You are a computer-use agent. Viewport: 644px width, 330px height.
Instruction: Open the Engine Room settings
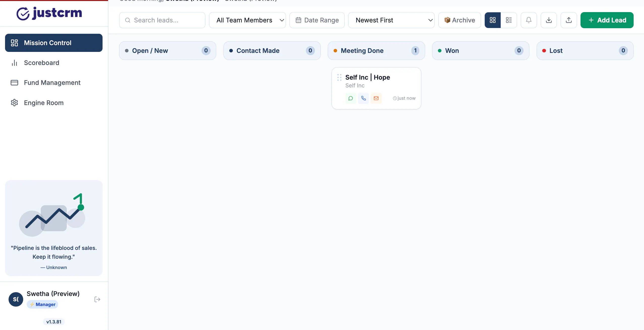54,103
